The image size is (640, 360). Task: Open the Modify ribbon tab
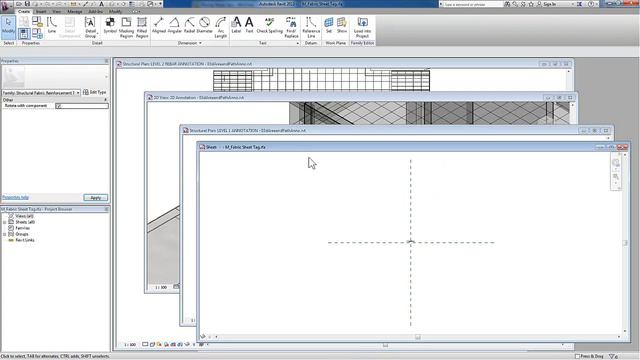tap(115, 11)
